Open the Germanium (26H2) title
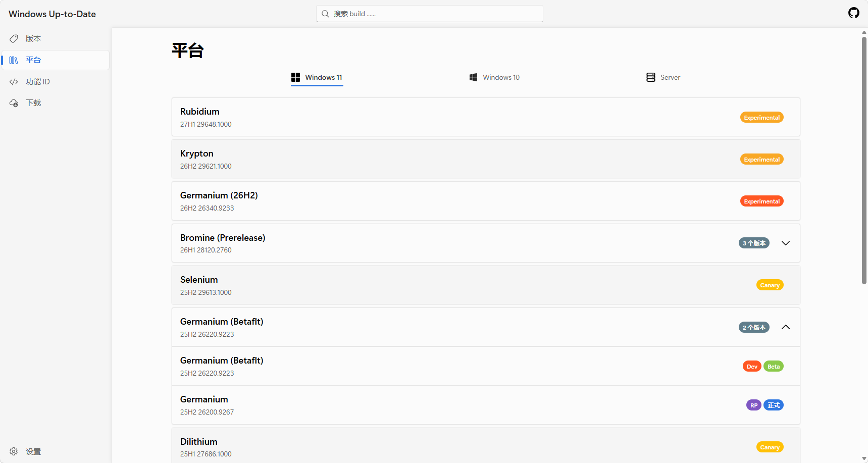The height and width of the screenshot is (463, 868). pyautogui.click(x=219, y=195)
